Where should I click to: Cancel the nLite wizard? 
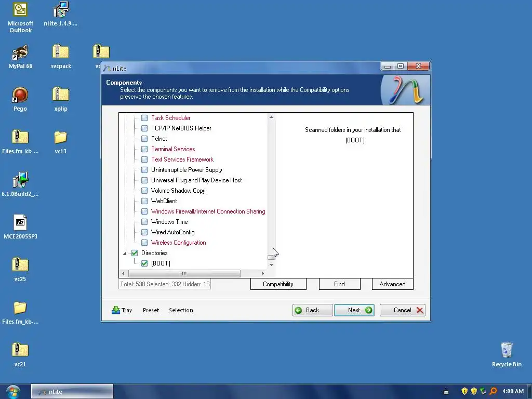click(x=403, y=310)
